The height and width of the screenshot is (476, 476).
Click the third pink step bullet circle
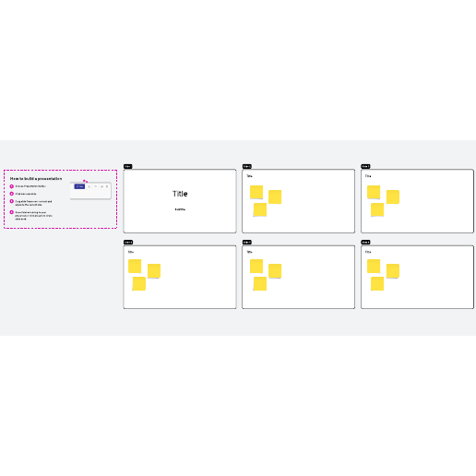point(12,201)
